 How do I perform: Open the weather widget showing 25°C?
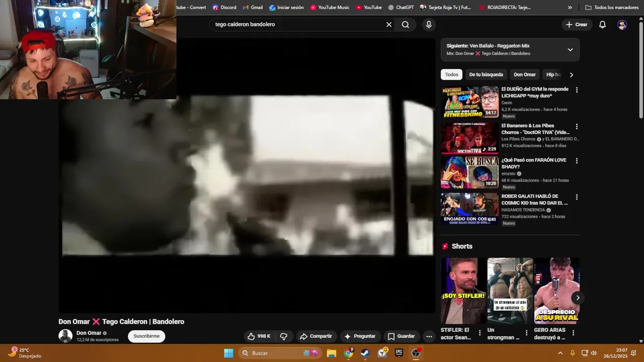pos(24,353)
